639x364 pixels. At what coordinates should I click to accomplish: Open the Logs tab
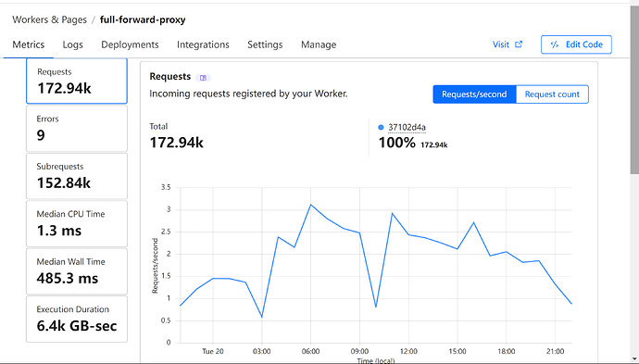[72, 44]
